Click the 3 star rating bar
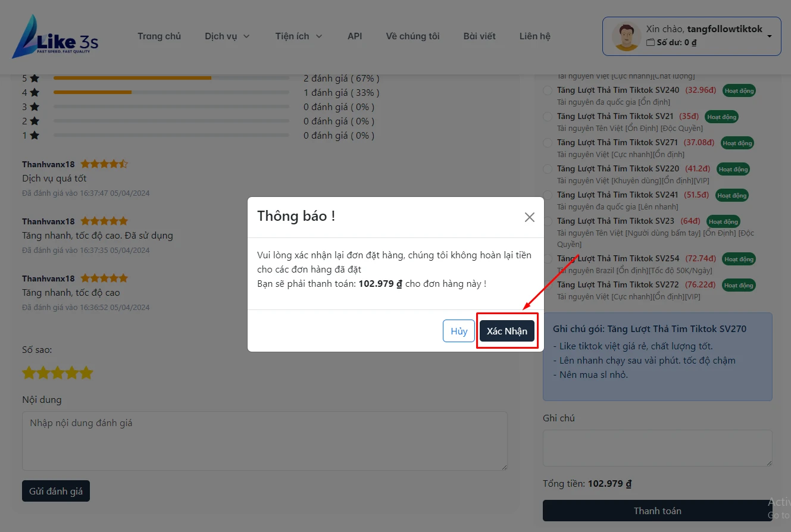Image resolution: width=791 pixels, height=532 pixels. pos(171,107)
